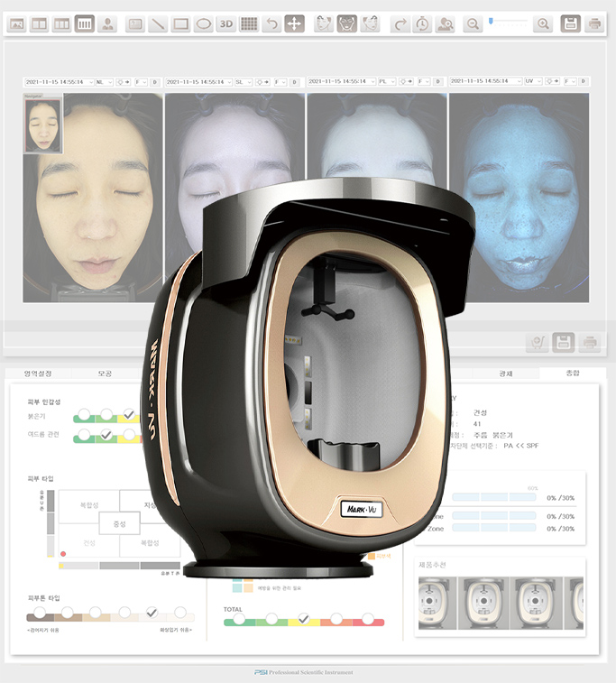Open the UV image mode dropdown
The width and height of the screenshot is (616, 683).
[x=533, y=82]
